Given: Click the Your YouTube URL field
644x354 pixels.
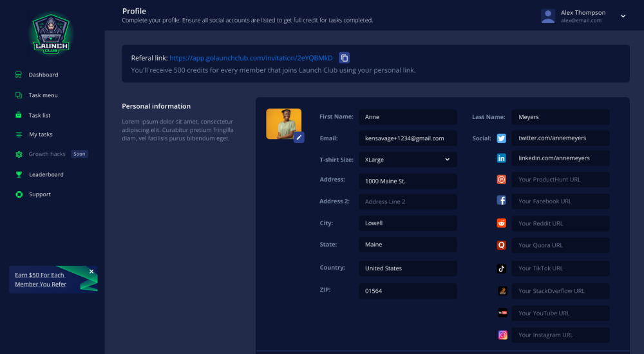Looking at the screenshot, I should tap(560, 313).
